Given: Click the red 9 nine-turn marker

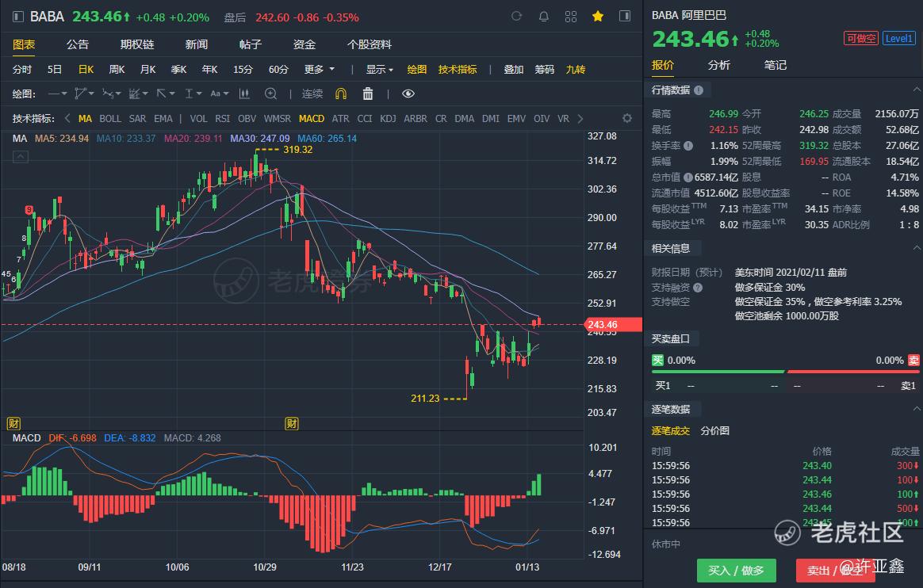Looking at the screenshot, I should (x=29, y=210).
